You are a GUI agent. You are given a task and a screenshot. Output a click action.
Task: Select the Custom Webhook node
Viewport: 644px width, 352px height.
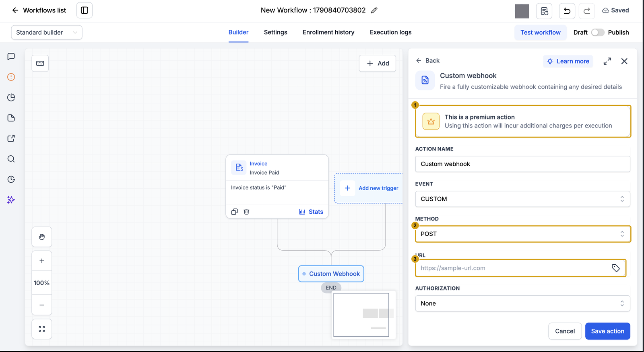pos(331,274)
